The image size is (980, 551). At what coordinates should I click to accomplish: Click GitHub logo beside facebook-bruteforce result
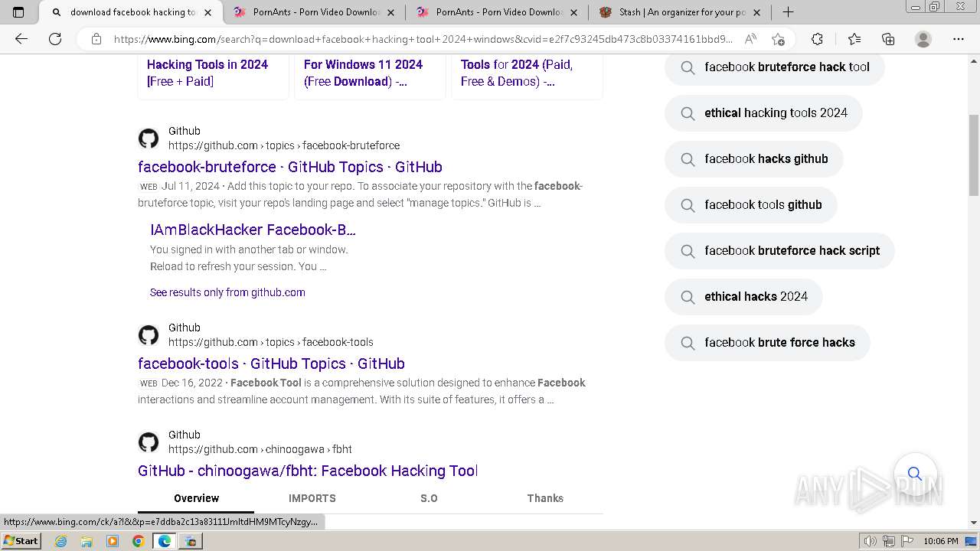click(149, 139)
